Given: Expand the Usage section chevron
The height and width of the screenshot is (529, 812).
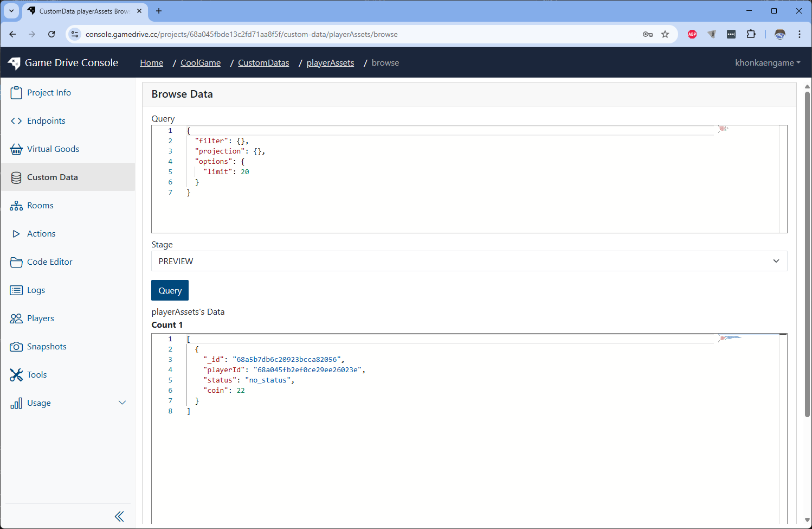Looking at the screenshot, I should (x=122, y=403).
